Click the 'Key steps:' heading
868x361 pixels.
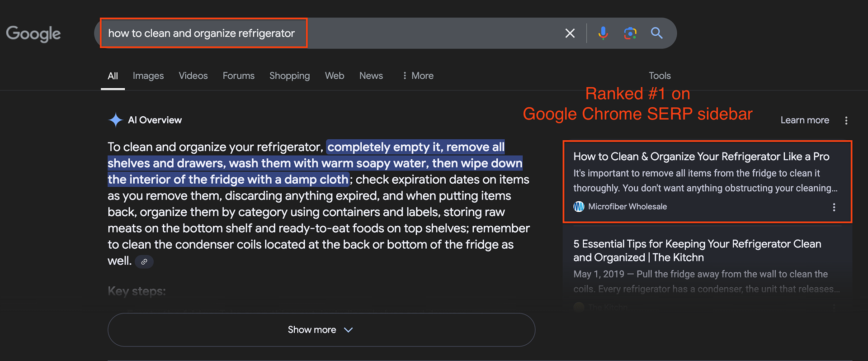point(137,291)
